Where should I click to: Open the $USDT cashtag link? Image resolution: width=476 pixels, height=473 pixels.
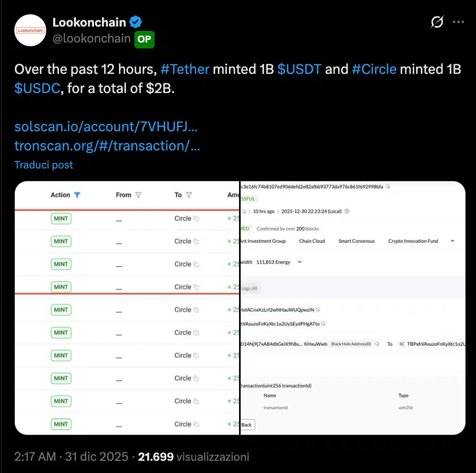[x=299, y=70]
